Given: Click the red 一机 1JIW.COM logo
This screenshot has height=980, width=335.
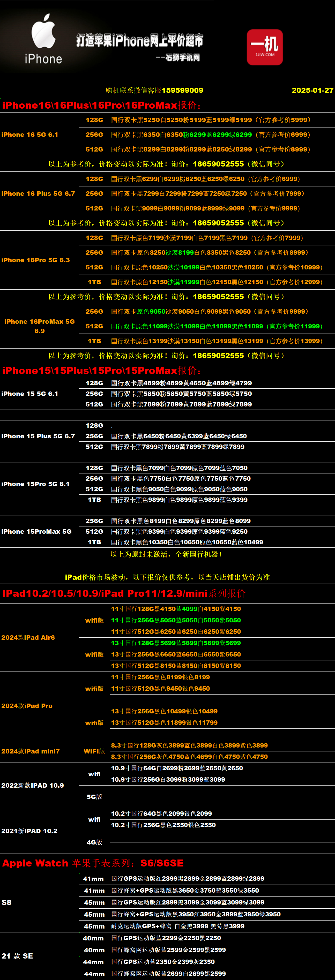Looking at the screenshot, I should pyautogui.click(x=265, y=47).
